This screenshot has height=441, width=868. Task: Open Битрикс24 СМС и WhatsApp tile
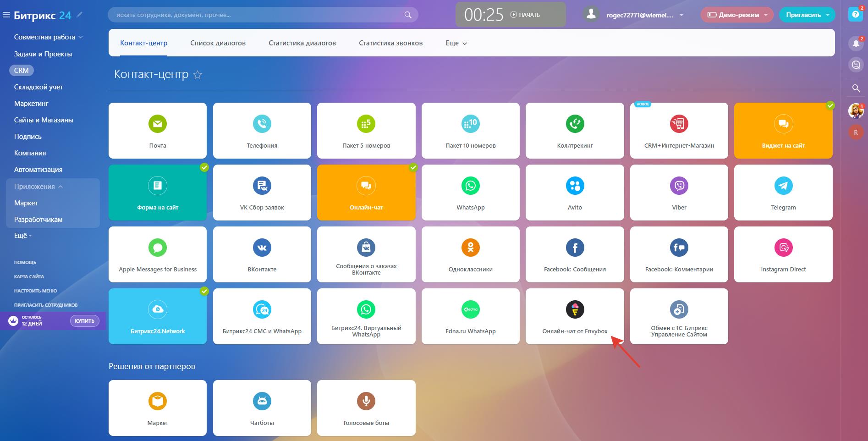click(262, 316)
